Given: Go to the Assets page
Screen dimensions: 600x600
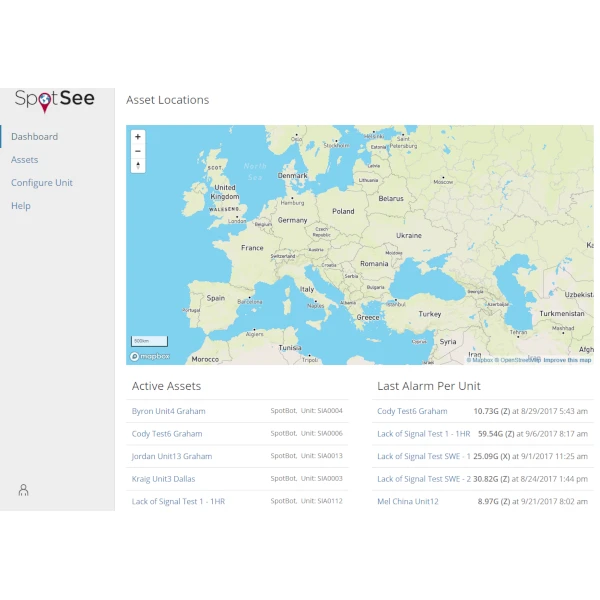Looking at the screenshot, I should [25, 160].
